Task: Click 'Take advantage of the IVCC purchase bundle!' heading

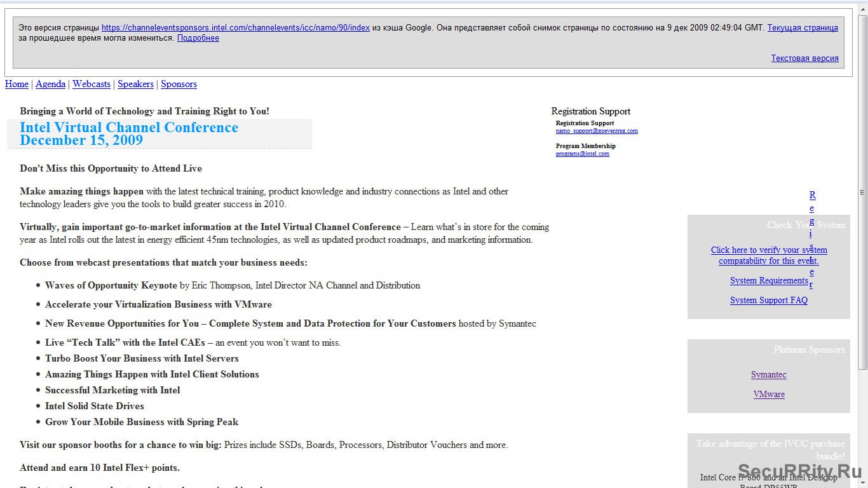Action: click(770, 450)
